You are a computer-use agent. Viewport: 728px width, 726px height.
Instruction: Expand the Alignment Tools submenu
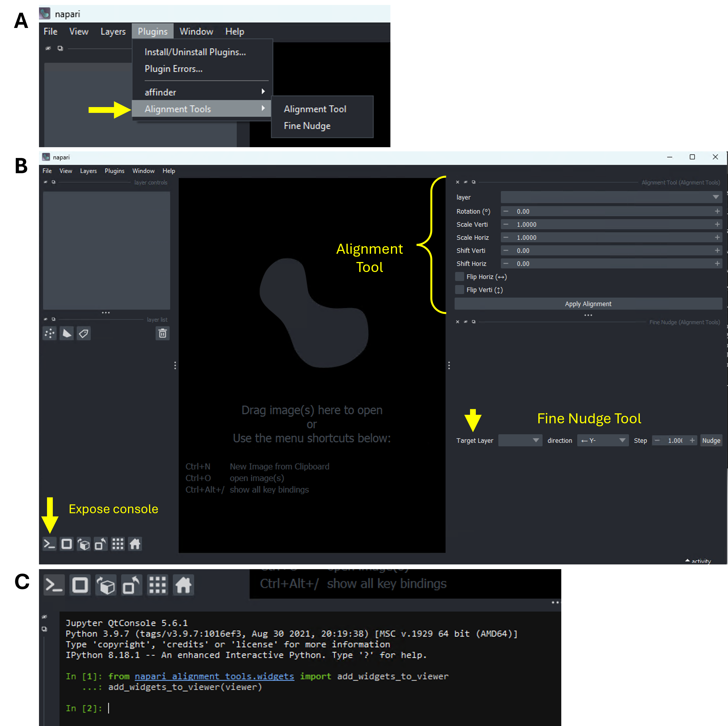pos(202,109)
